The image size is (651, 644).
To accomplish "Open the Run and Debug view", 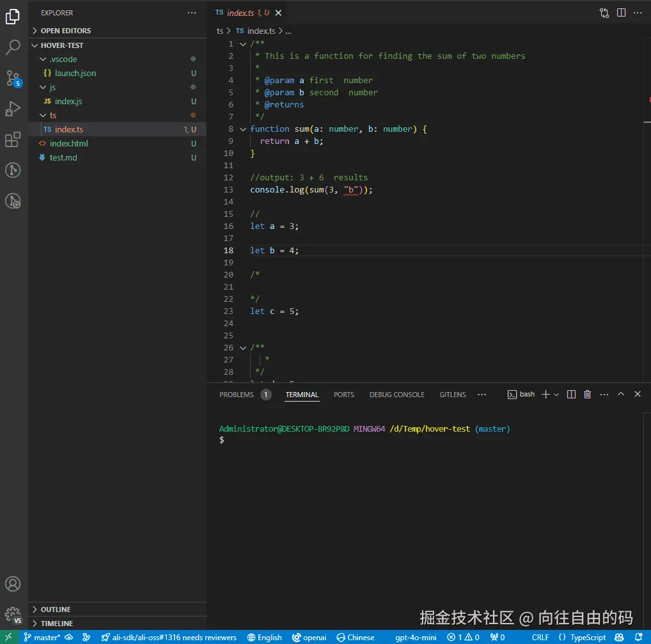I will coord(13,109).
